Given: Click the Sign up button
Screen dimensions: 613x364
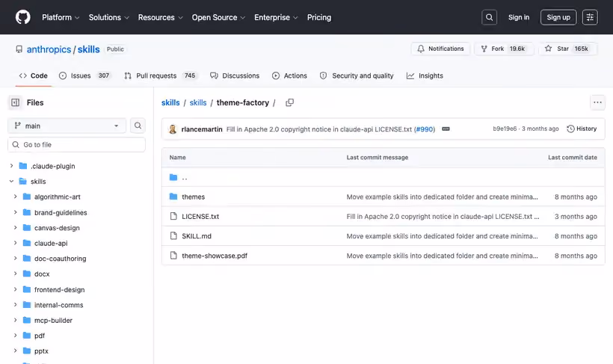Looking at the screenshot, I should tap(558, 17).
